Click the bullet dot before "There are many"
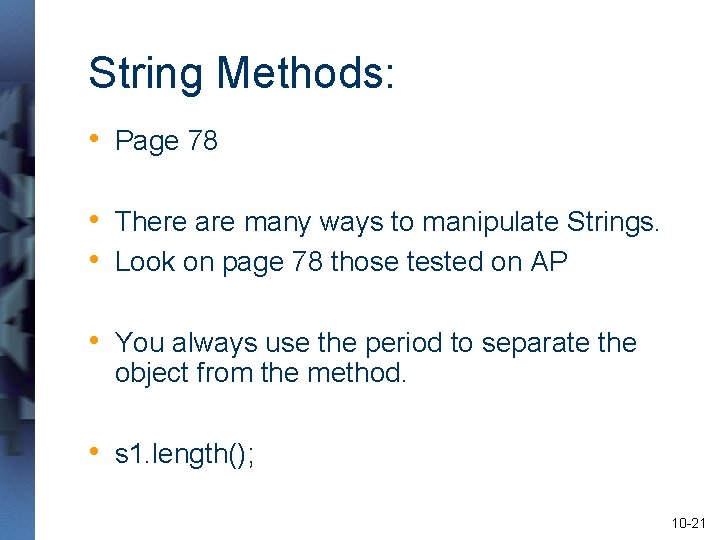This screenshot has height=540, width=720. tap(95, 220)
